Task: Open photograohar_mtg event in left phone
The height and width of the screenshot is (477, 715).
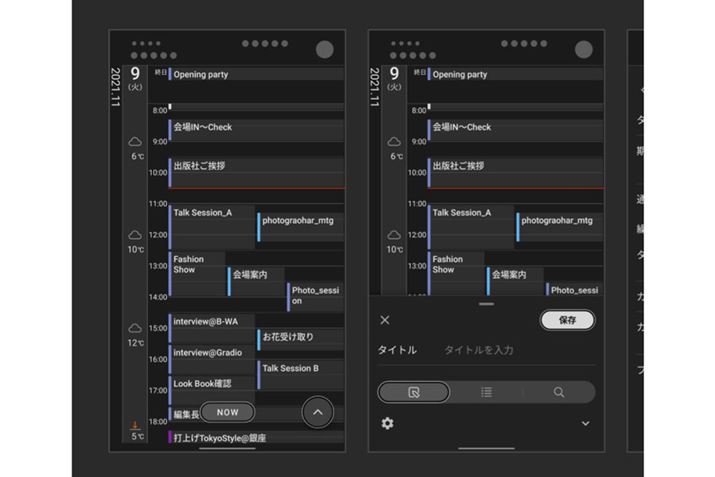Action: click(301, 228)
